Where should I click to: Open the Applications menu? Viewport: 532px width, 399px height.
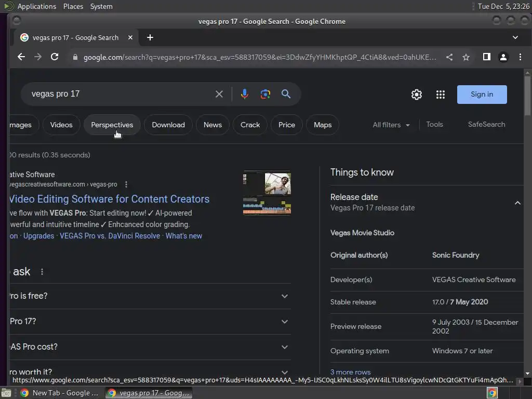click(x=37, y=6)
